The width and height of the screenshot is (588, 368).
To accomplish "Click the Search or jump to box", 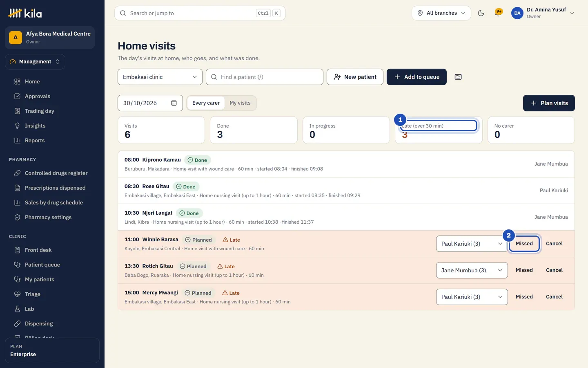I will point(200,13).
